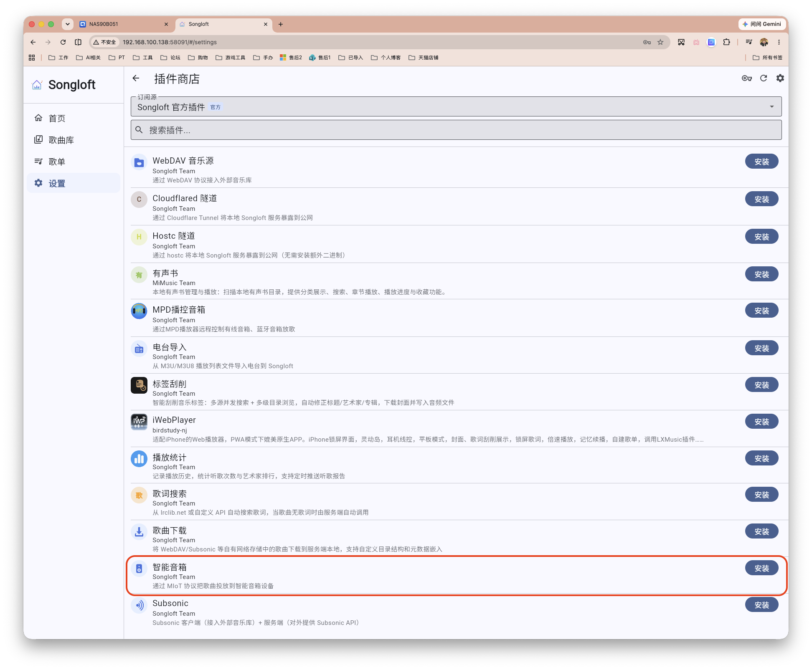Viewport: 812px width, 670px height.
Task: Install the WebDAV 音乐源 plugin
Action: tap(761, 162)
